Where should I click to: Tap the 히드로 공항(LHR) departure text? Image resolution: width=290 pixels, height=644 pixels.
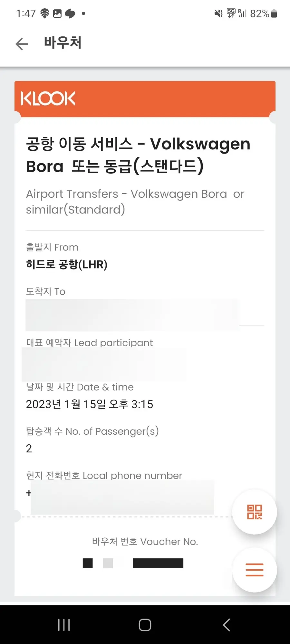pyautogui.click(x=67, y=264)
